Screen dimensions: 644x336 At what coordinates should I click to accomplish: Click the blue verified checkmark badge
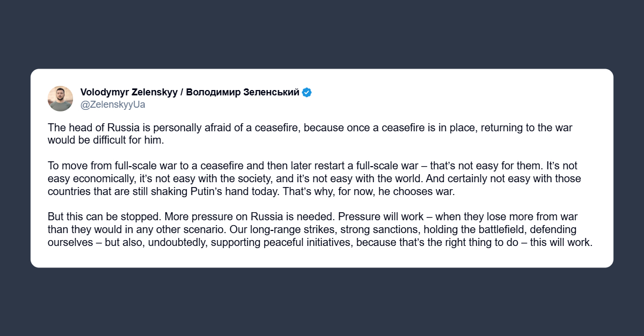tap(307, 92)
